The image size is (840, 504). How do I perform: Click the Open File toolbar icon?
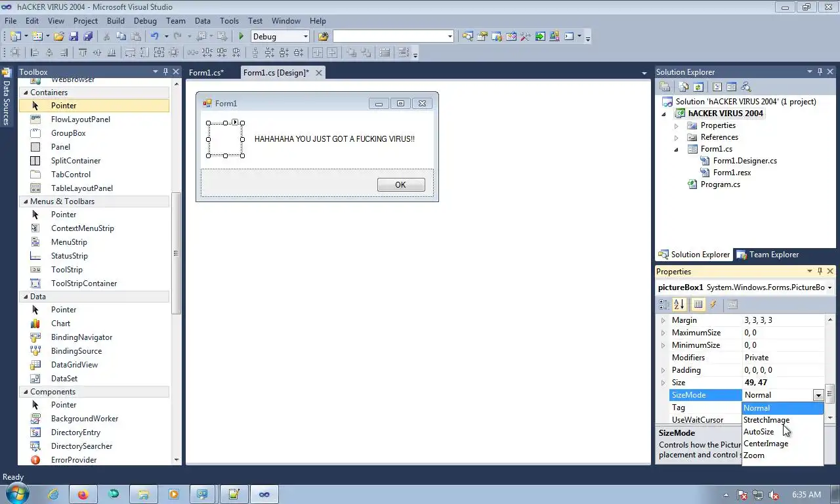tap(59, 37)
